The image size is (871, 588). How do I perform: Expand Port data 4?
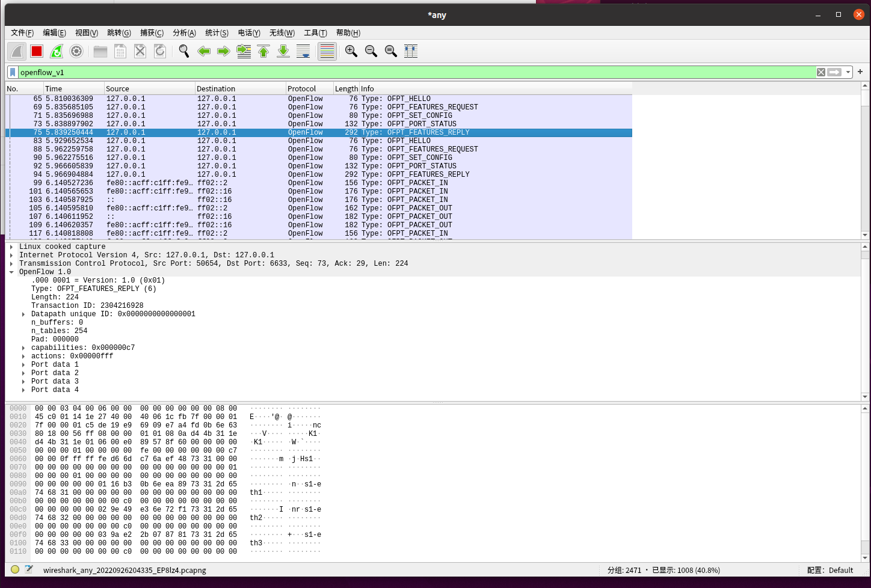(23, 390)
